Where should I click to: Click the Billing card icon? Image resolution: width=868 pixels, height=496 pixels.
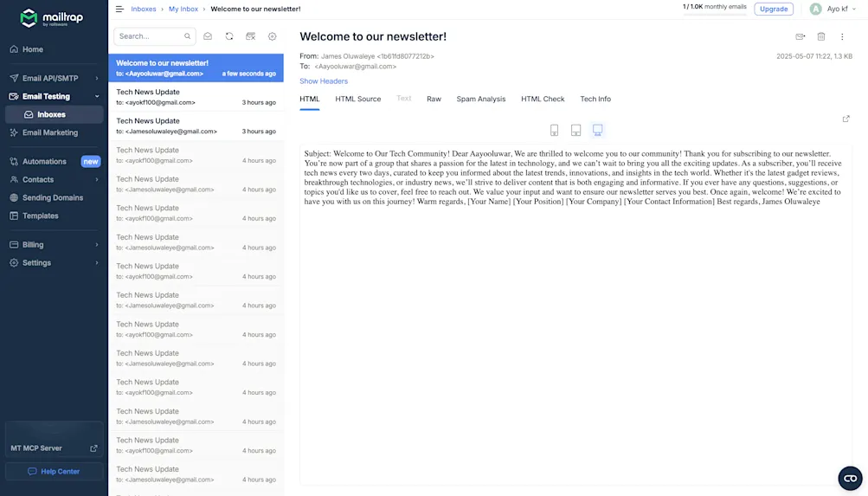[x=14, y=245]
